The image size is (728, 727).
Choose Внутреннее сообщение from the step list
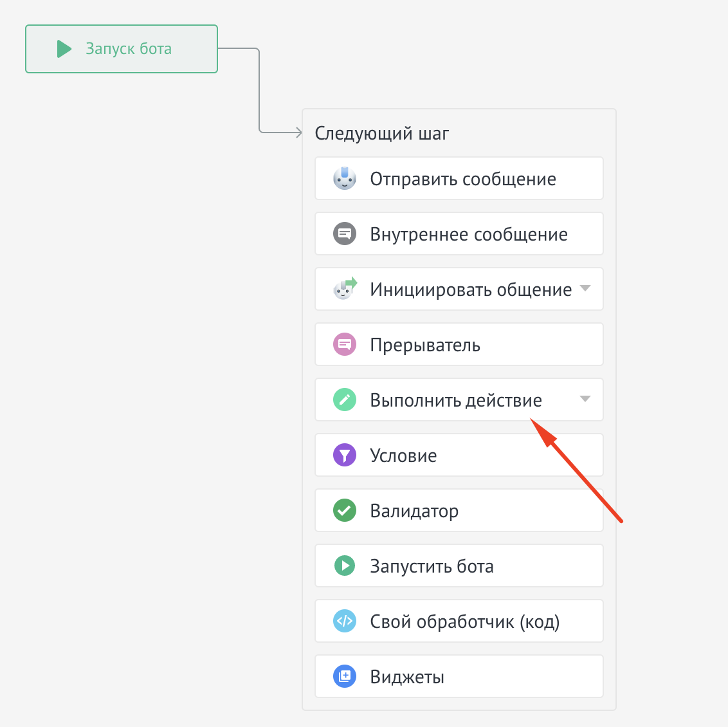[x=468, y=234]
